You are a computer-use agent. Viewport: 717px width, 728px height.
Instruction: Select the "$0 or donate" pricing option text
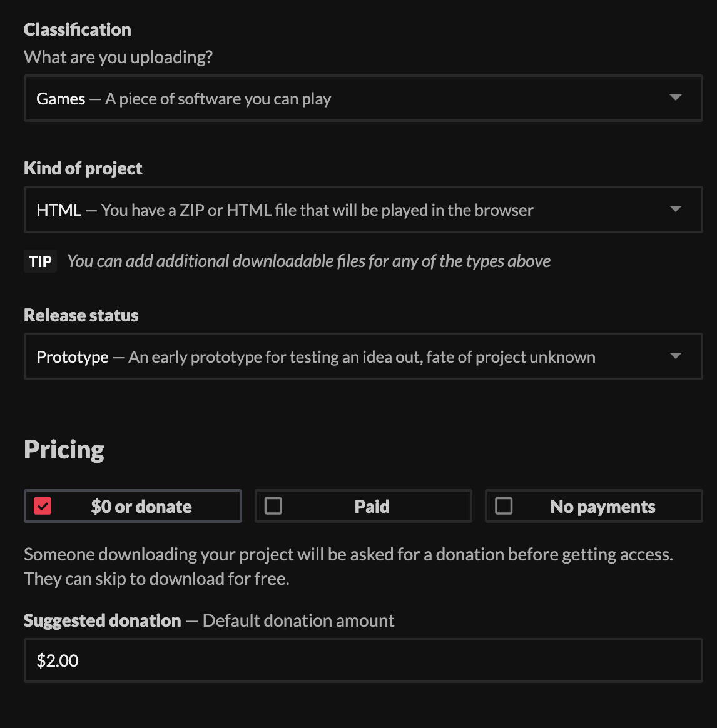(141, 507)
